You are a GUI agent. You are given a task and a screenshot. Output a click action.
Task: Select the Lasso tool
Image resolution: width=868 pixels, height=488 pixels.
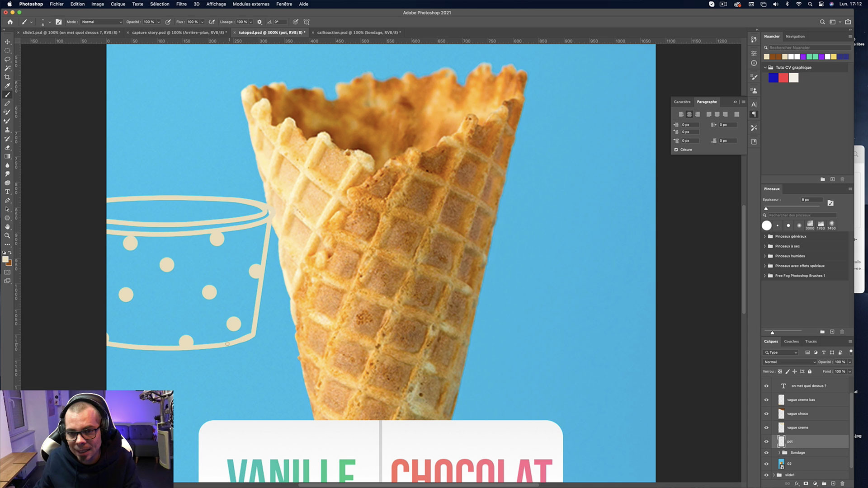point(7,59)
